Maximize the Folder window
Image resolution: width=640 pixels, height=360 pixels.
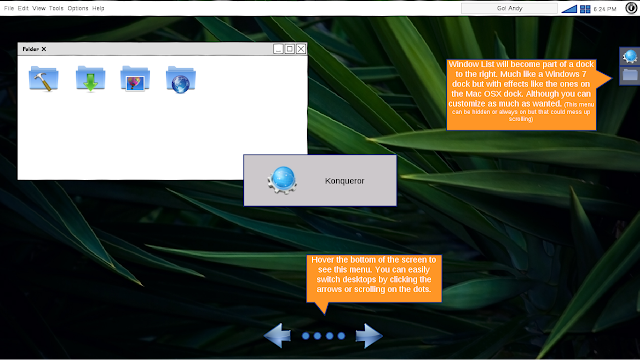289,49
